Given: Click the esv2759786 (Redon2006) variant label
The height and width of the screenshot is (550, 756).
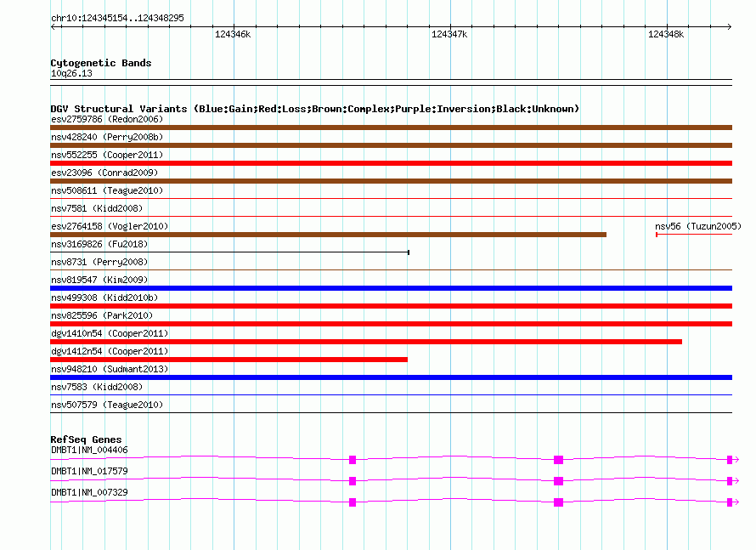Looking at the screenshot, I should [x=107, y=119].
